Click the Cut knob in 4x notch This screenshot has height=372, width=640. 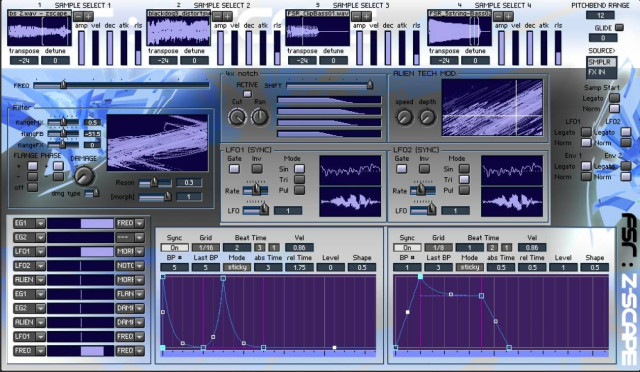(x=237, y=117)
